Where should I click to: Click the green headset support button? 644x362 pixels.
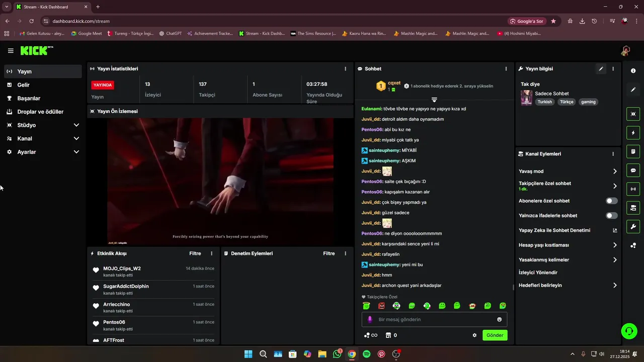[629, 331]
